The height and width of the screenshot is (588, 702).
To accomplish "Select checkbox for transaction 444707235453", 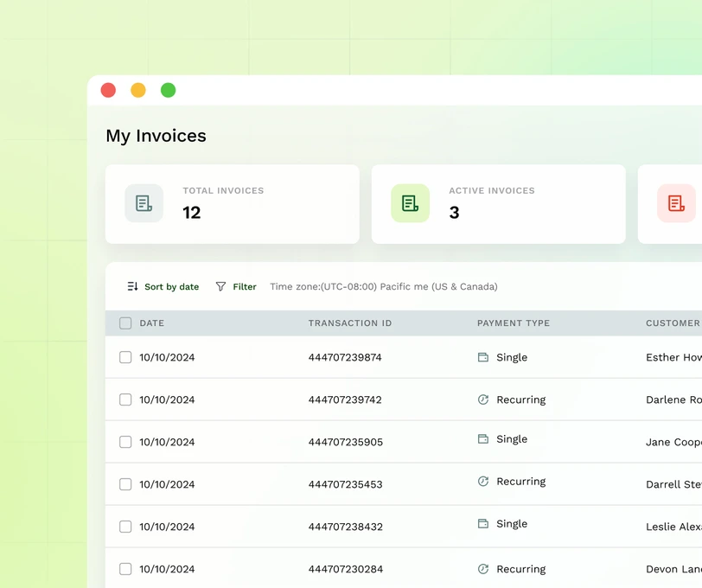I will (x=125, y=484).
